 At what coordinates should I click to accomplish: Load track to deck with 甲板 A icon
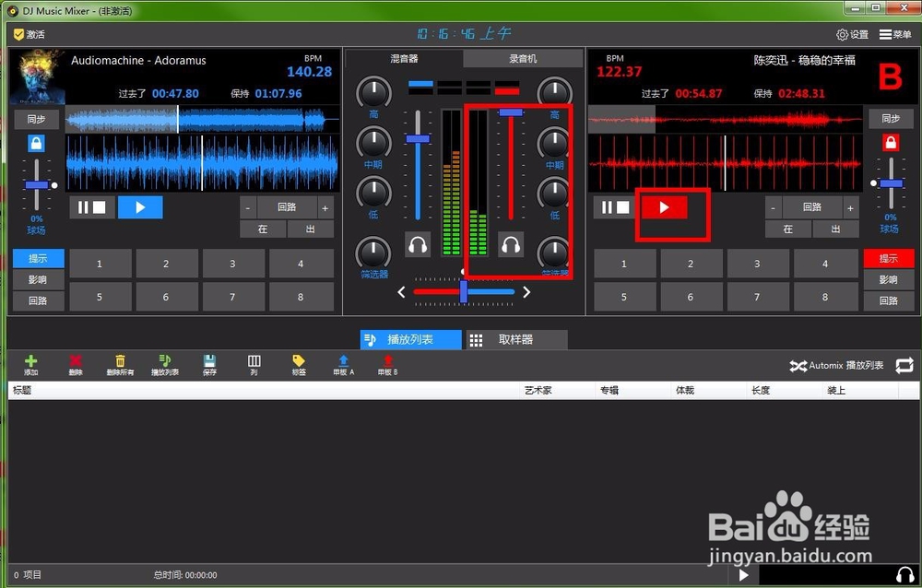343,365
